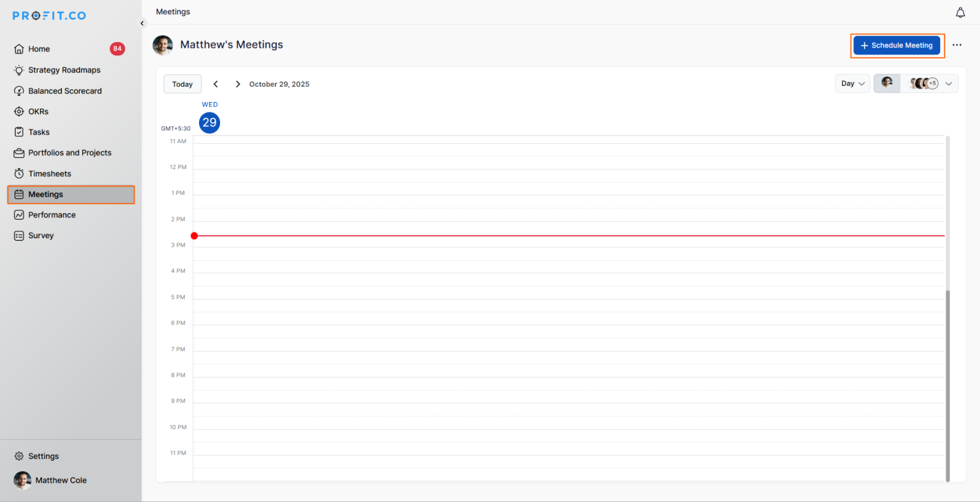980x502 pixels.
Task: Collapse the sidebar using the chevron
Action: coord(142,23)
